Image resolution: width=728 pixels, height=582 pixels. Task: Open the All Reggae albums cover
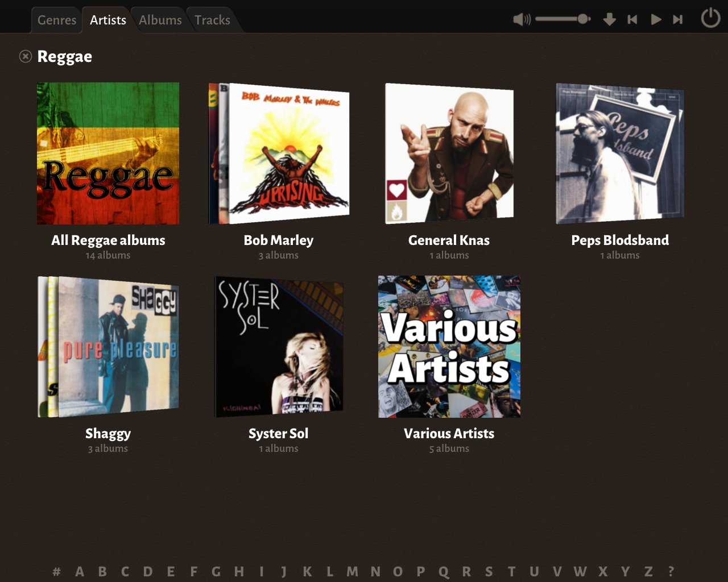pos(108,153)
